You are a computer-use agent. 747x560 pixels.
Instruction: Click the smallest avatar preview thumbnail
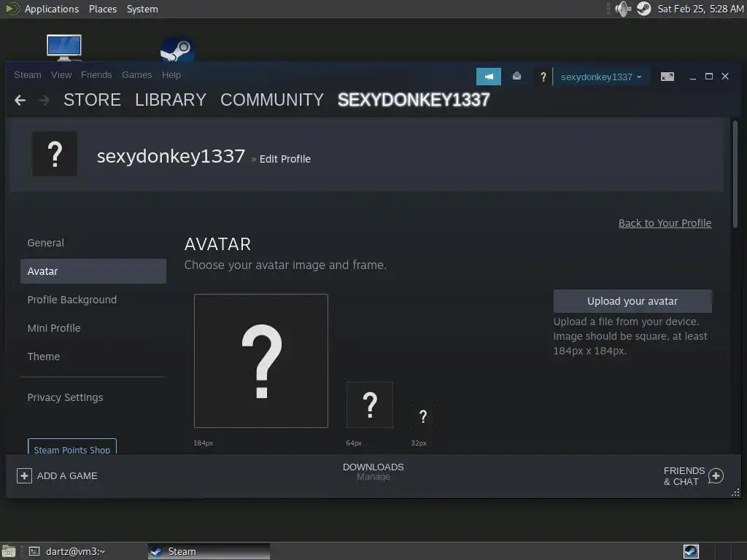click(x=422, y=416)
